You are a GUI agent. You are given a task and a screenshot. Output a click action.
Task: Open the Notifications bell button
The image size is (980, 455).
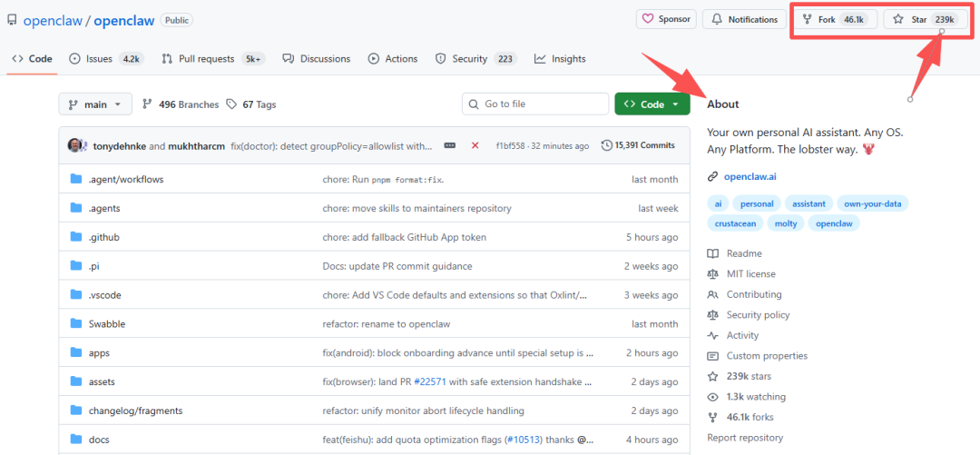pyautogui.click(x=744, y=19)
